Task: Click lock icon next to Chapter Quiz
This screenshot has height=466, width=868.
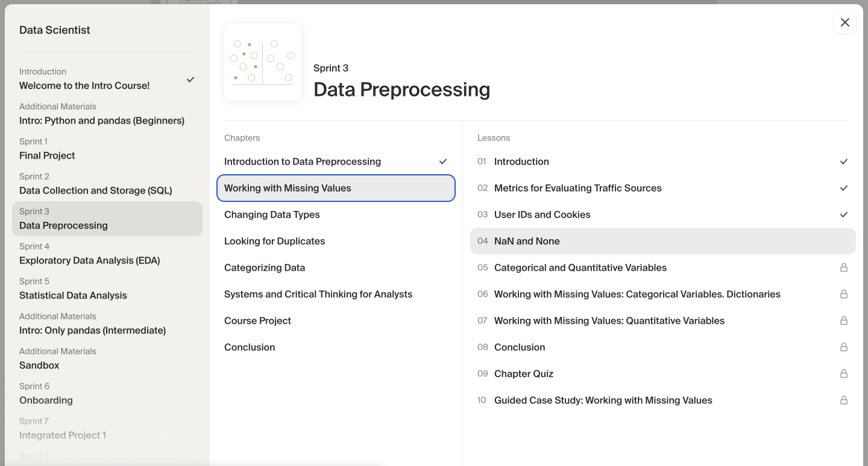Action: 844,374
